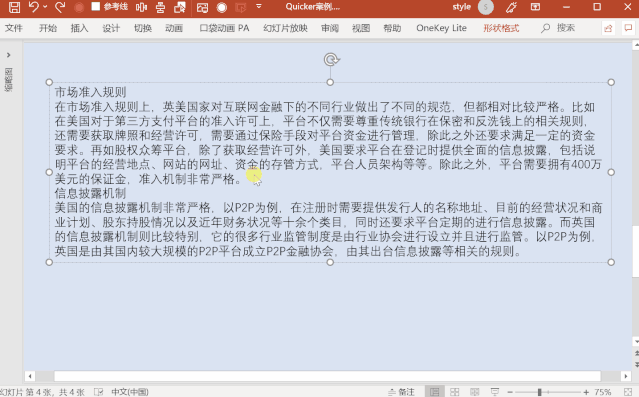The image size is (639, 397).
Task: Click the horizontal scrollbar left arrow
Action: [29, 376]
